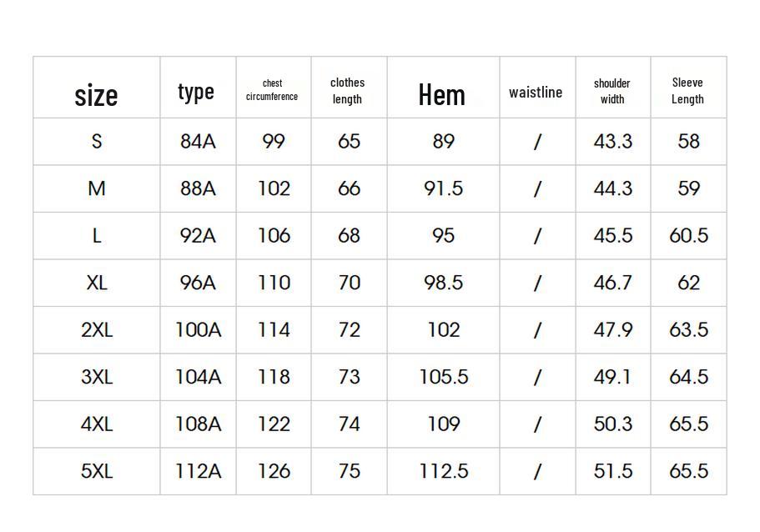This screenshot has height=532, width=760.
Task: Click sleeve length 60.5 cell
Action: pyautogui.click(x=688, y=235)
